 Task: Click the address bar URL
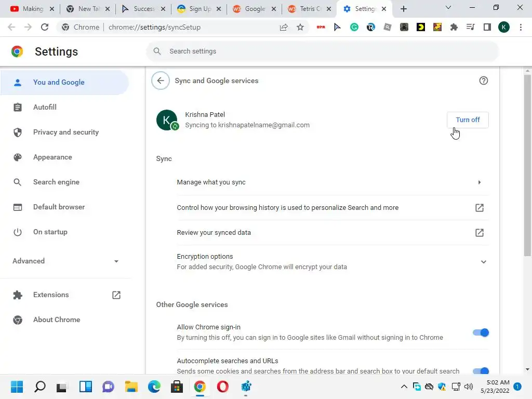154,27
